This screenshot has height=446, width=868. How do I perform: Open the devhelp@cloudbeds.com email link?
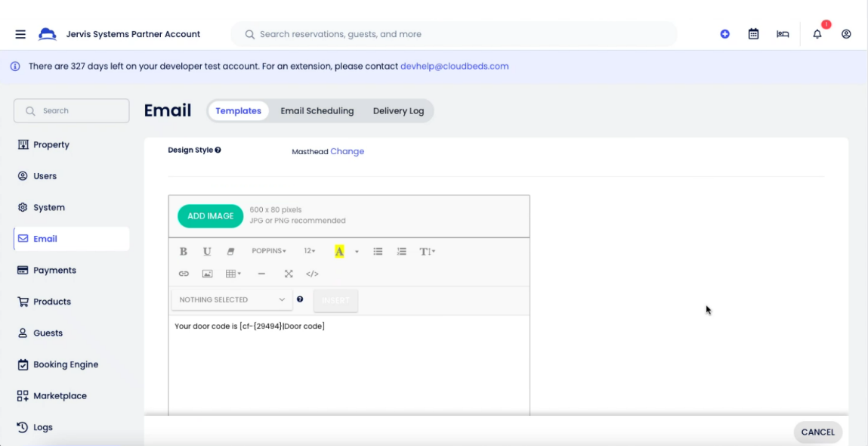(455, 67)
